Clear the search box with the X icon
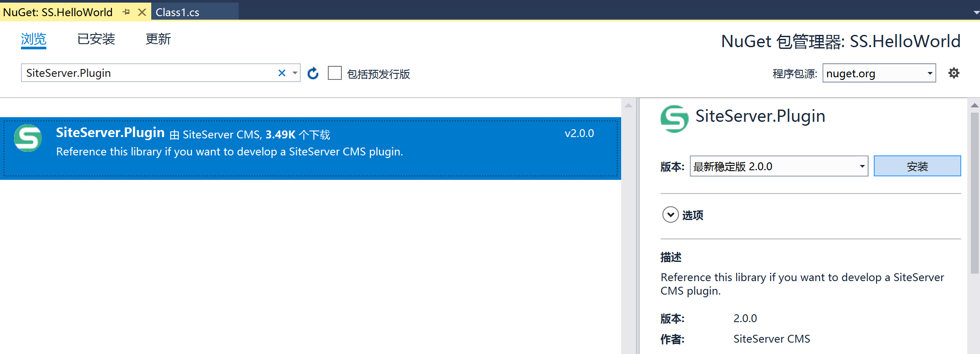 tap(282, 73)
